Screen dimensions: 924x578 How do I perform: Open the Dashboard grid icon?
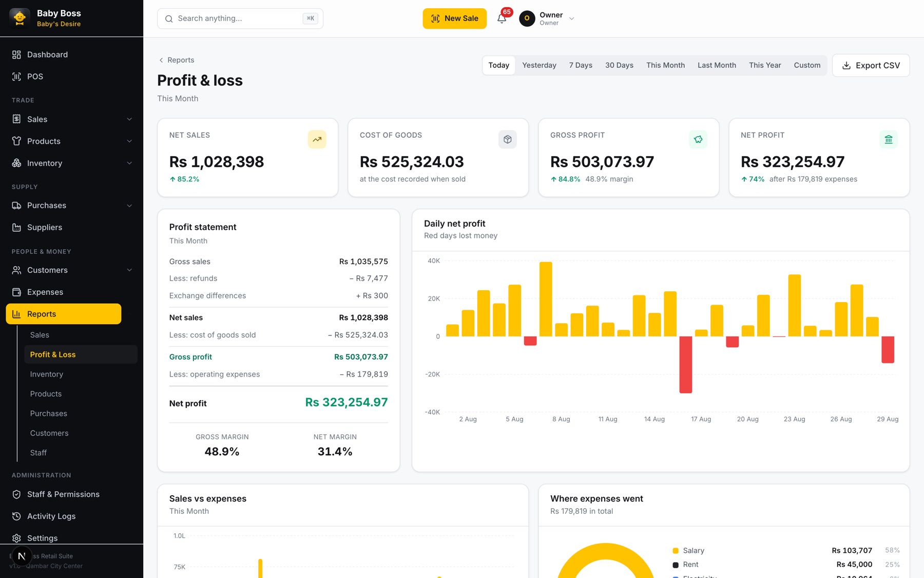point(16,54)
